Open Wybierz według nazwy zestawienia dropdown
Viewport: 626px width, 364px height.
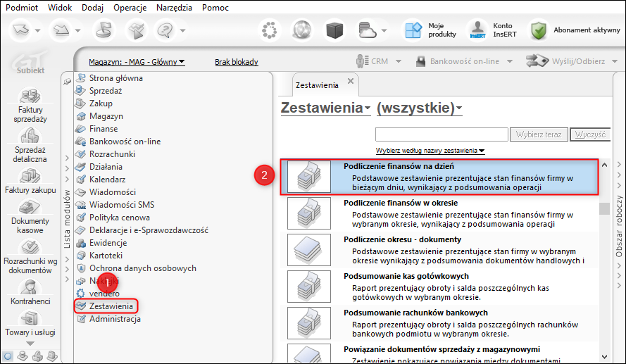pos(430,151)
